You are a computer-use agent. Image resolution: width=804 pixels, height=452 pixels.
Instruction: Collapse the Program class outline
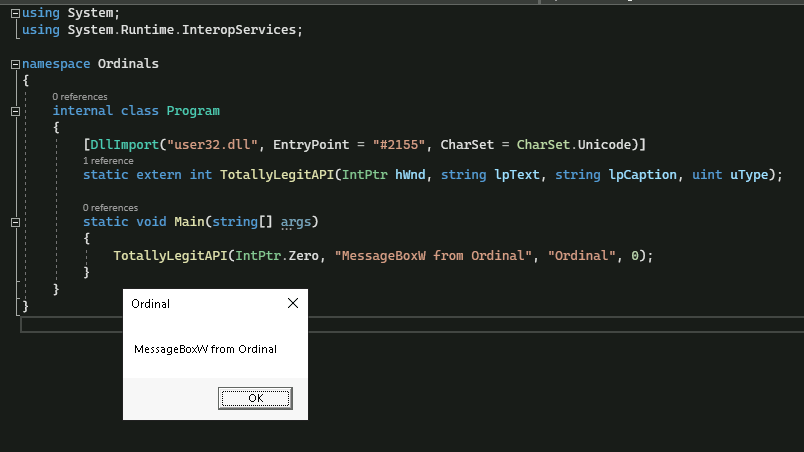pyautogui.click(x=14, y=111)
